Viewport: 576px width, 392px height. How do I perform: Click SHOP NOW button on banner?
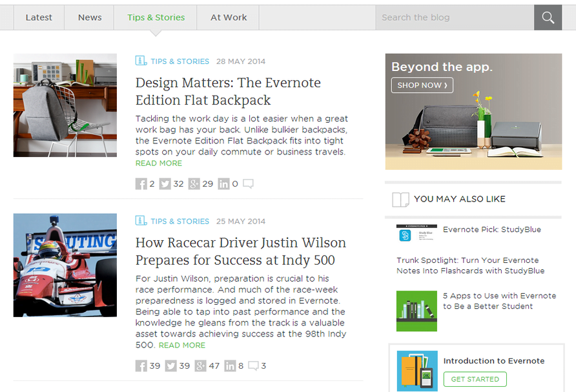pyautogui.click(x=422, y=85)
